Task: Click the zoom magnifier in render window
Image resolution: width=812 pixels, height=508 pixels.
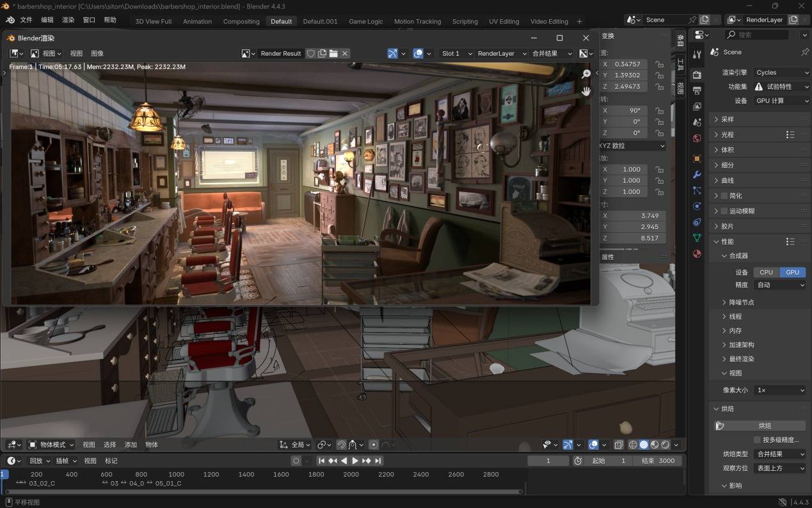Action: (x=585, y=75)
